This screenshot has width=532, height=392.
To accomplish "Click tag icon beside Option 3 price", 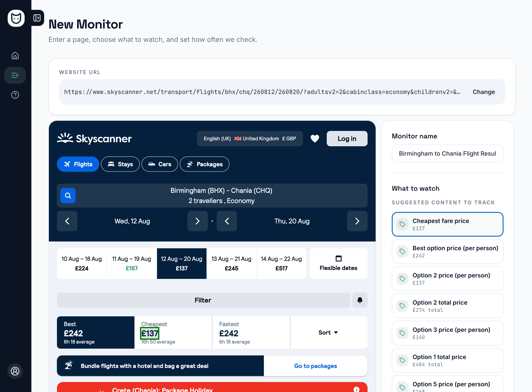I will [x=402, y=333].
